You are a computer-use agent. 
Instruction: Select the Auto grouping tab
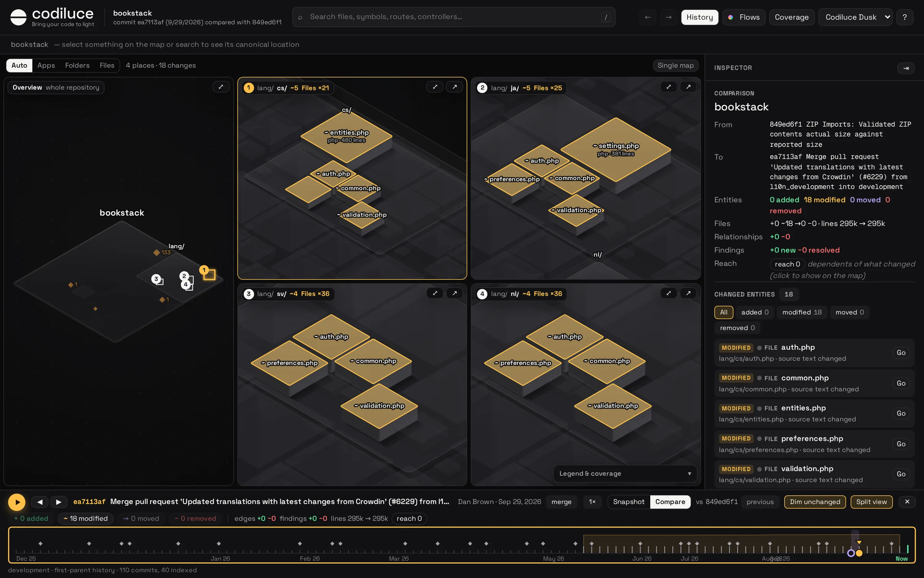pyautogui.click(x=19, y=66)
